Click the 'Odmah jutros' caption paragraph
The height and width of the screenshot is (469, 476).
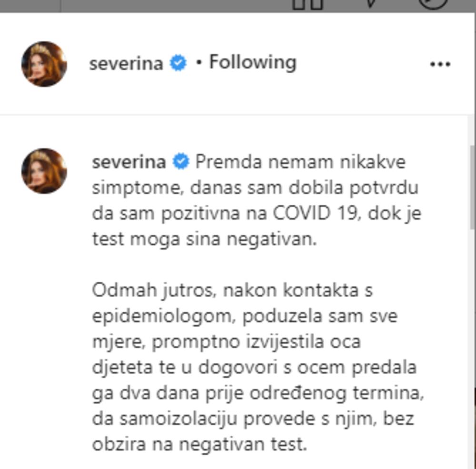click(258, 367)
